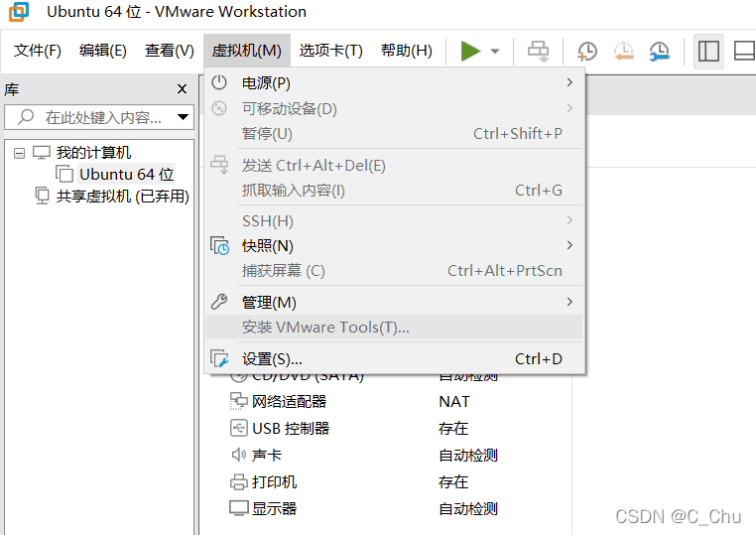This screenshot has width=756, height=535.
Task: Click the 抓取输入内容(I) menu entry
Action: (394, 191)
